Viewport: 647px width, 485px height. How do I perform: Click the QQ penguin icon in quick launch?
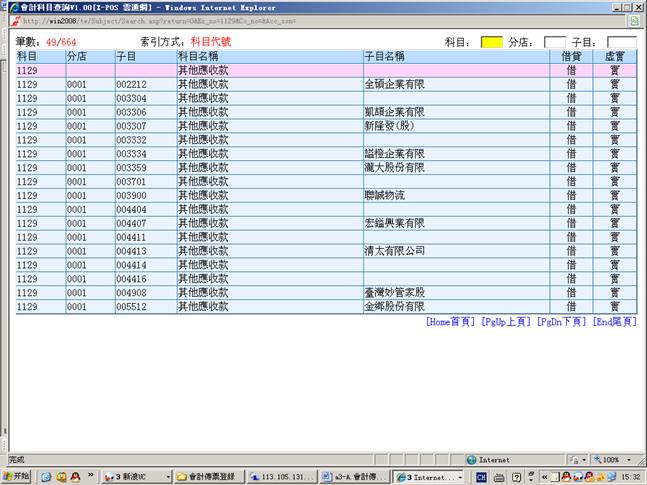coord(75,477)
